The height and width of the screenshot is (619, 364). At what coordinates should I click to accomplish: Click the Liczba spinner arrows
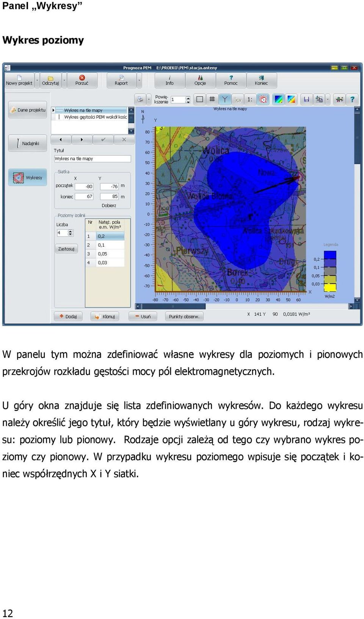pyautogui.click(x=70, y=233)
